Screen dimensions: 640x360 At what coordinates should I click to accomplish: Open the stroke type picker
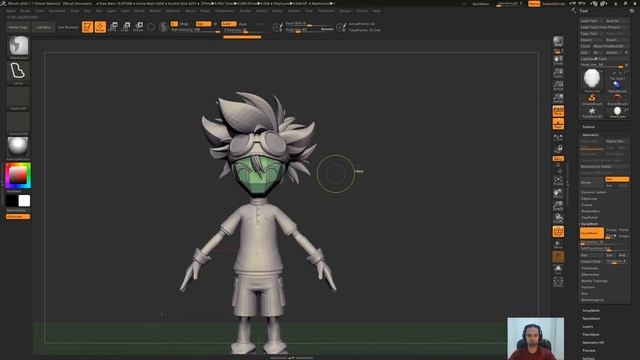point(18,72)
